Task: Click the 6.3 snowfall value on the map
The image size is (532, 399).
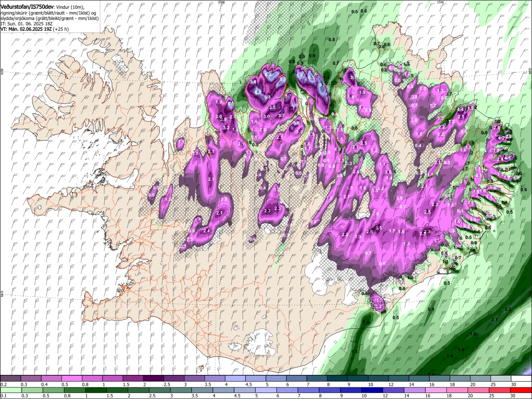Action: [x=268, y=74]
